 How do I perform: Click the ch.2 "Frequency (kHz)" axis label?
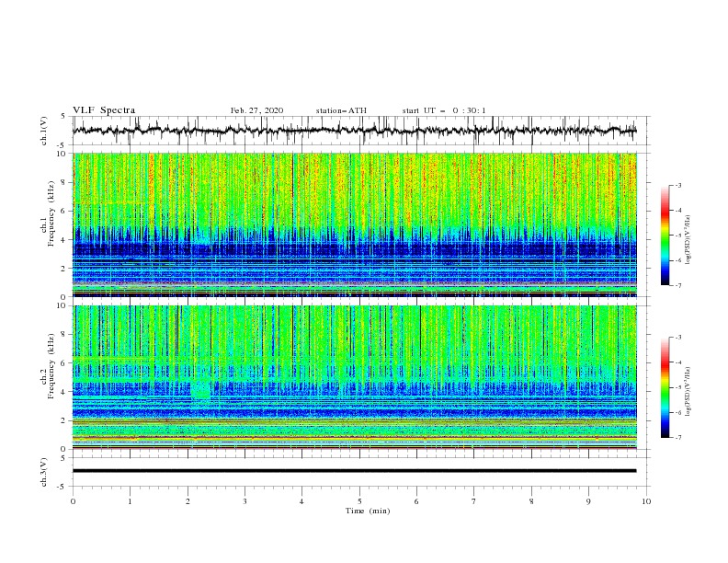51,366
